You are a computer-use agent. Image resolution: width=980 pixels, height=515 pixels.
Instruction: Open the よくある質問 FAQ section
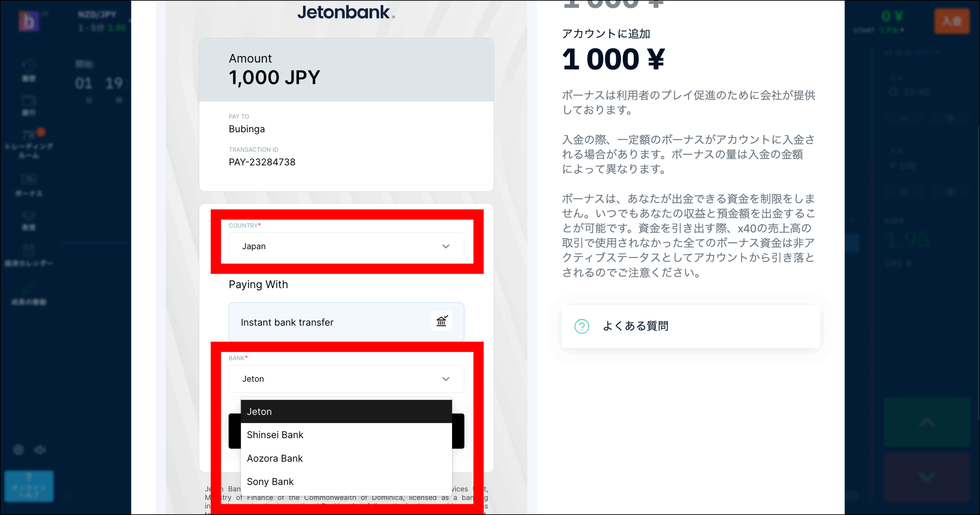(x=691, y=326)
